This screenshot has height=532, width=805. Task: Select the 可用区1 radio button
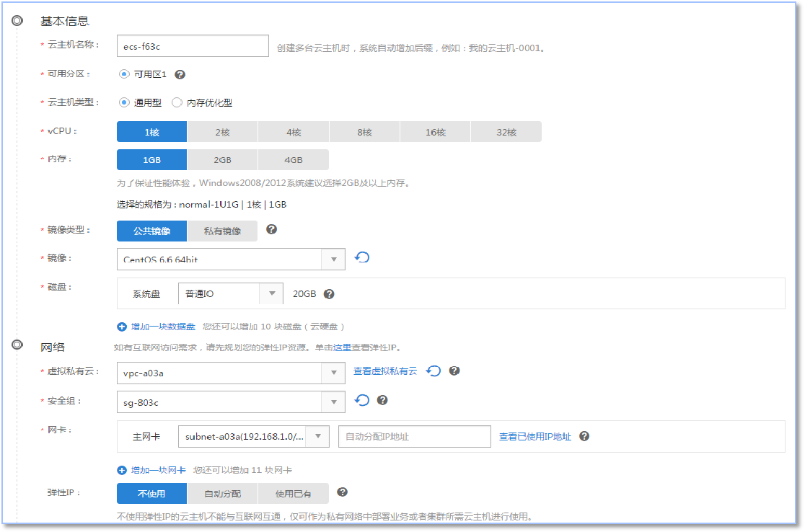click(124, 74)
